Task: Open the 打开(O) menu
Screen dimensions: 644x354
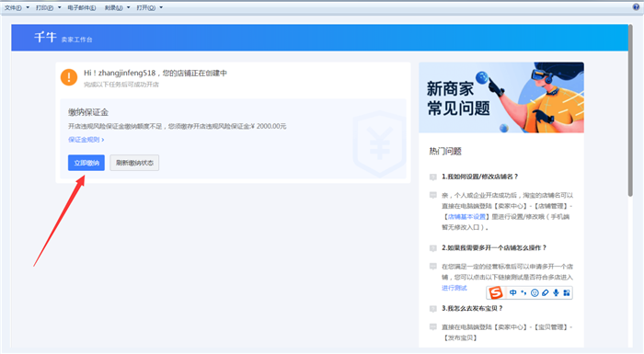Action: (x=145, y=7)
